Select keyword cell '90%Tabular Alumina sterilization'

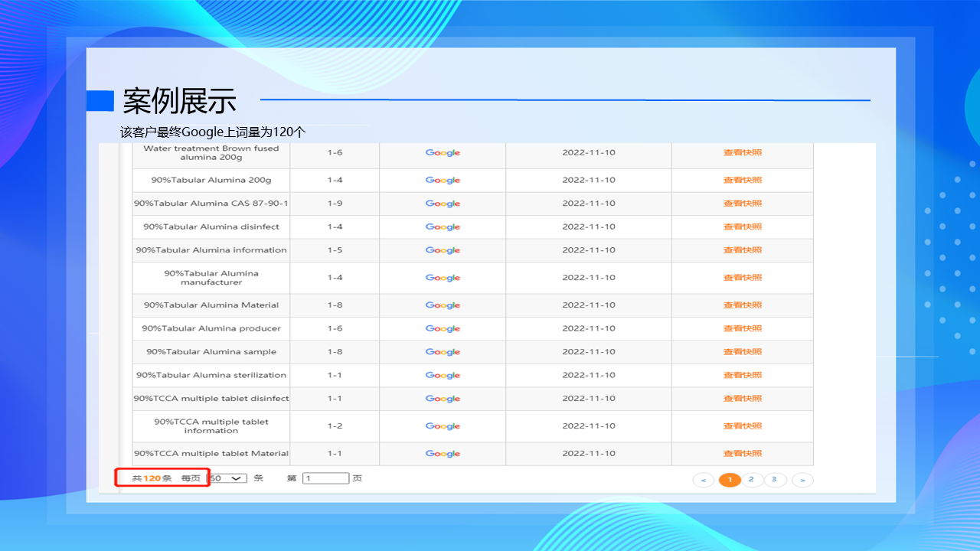click(211, 375)
